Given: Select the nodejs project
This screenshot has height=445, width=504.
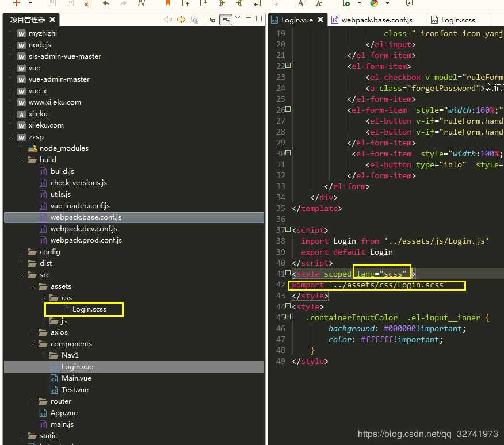Looking at the screenshot, I should tap(40, 45).
